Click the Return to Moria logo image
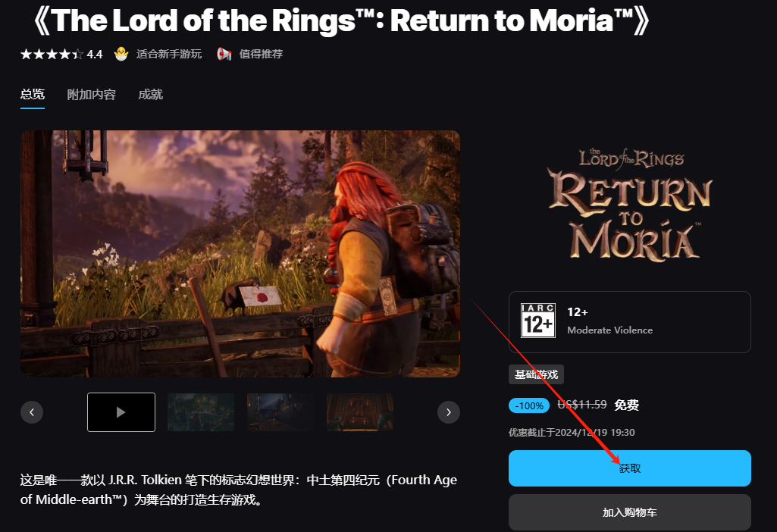 (x=630, y=205)
